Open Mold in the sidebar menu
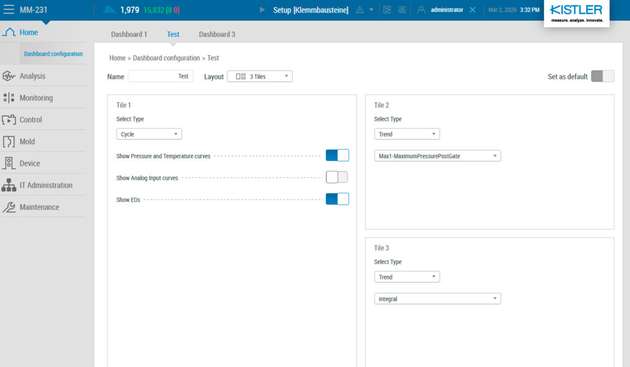630x367 pixels. (x=27, y=141)
